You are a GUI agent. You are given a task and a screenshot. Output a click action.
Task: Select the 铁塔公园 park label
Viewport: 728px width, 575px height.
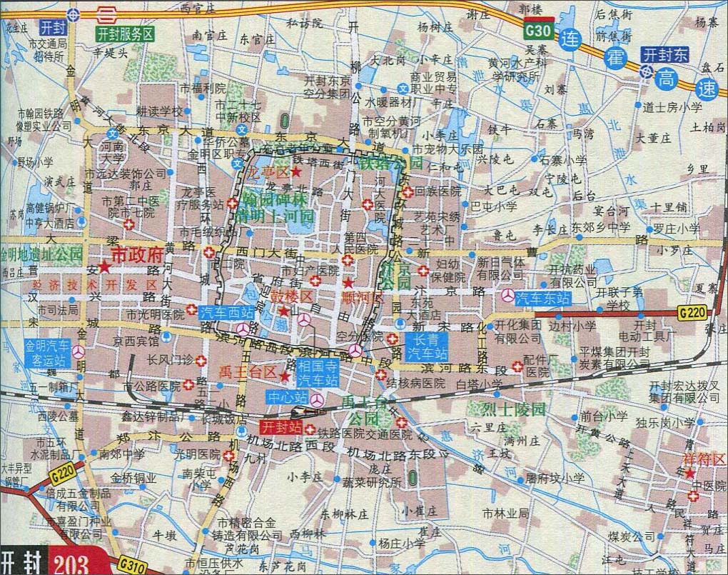pyautogui.click(x=390, y=163)
